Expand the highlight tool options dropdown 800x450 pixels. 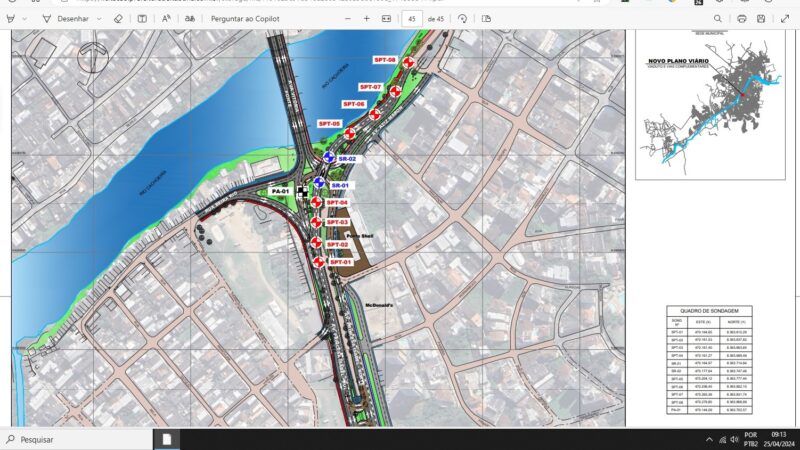[24, 19]
